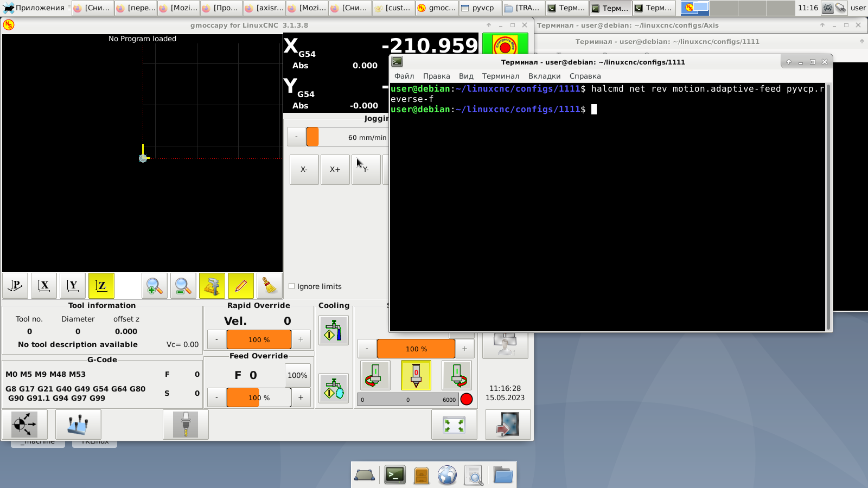Screen dimensions: 868x488
Task: Adjust the Feed Override 100 % bar
Action: pos(259,397)
